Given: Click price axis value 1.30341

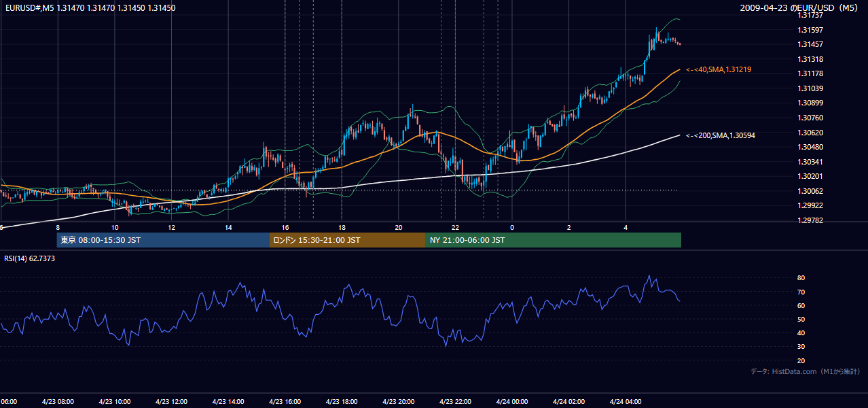Looking at the screenshot, I should 812,162.
